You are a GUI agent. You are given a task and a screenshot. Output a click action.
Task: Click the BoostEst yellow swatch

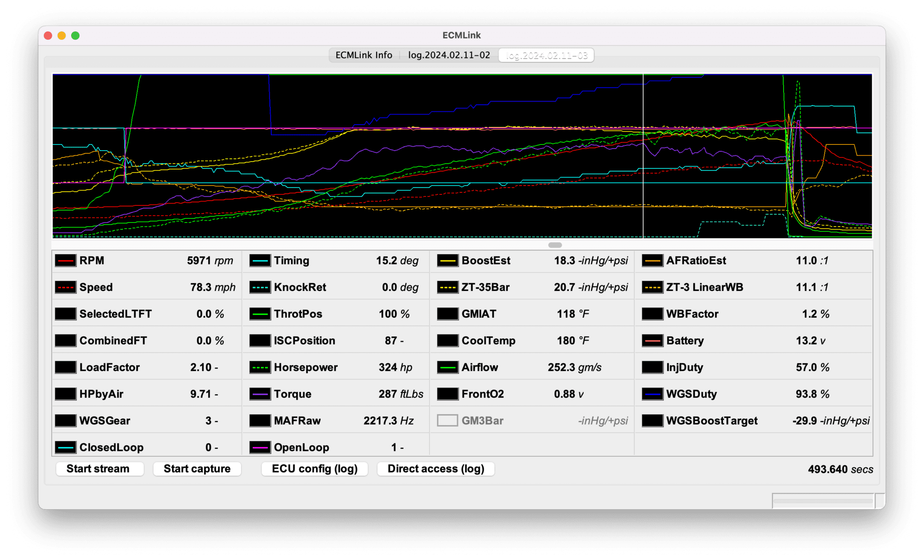[x=448, y=261]
